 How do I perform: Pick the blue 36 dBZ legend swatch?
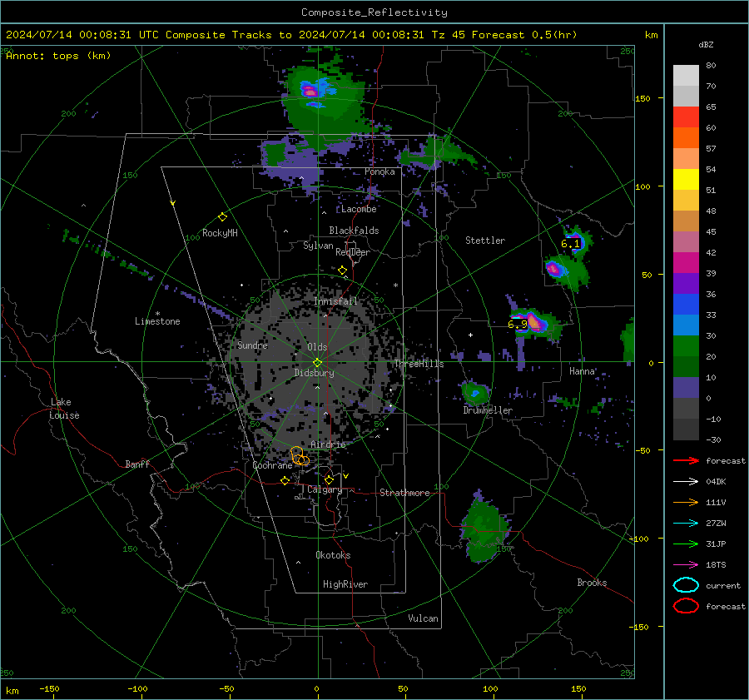[x=686, y=304]
